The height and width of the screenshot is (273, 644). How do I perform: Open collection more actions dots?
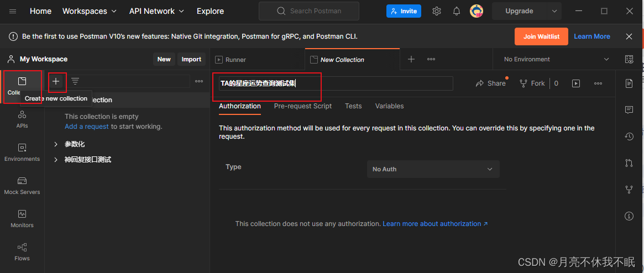tap(598, 83)
